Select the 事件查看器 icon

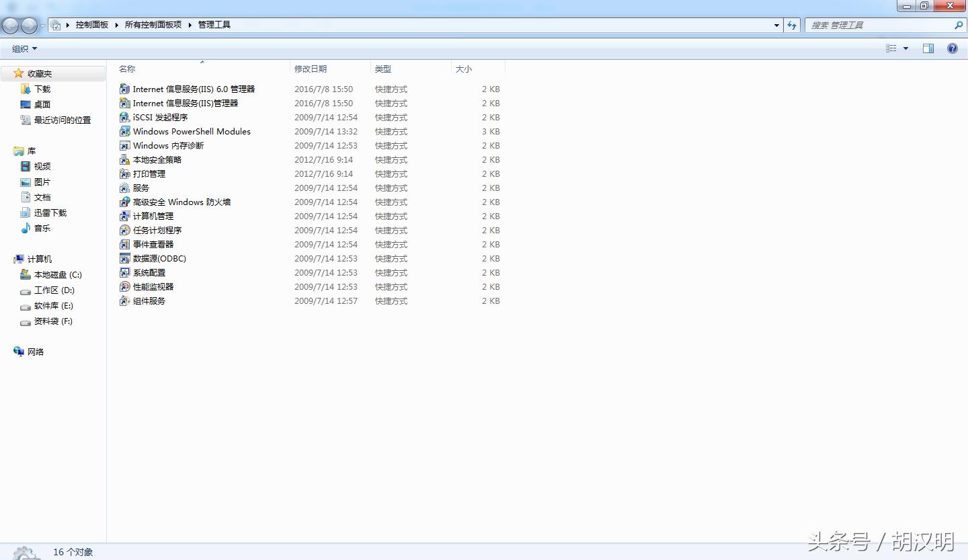coord(124,244)
